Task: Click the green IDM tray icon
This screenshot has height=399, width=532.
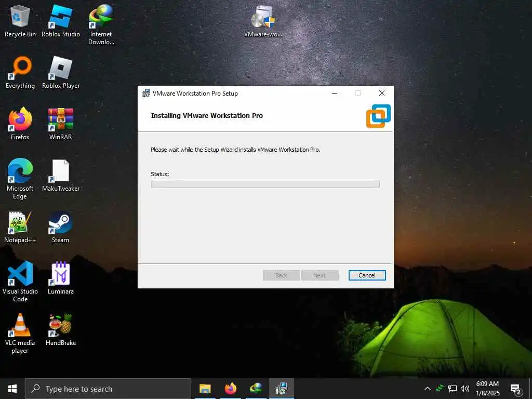Action: coord(440,389)
